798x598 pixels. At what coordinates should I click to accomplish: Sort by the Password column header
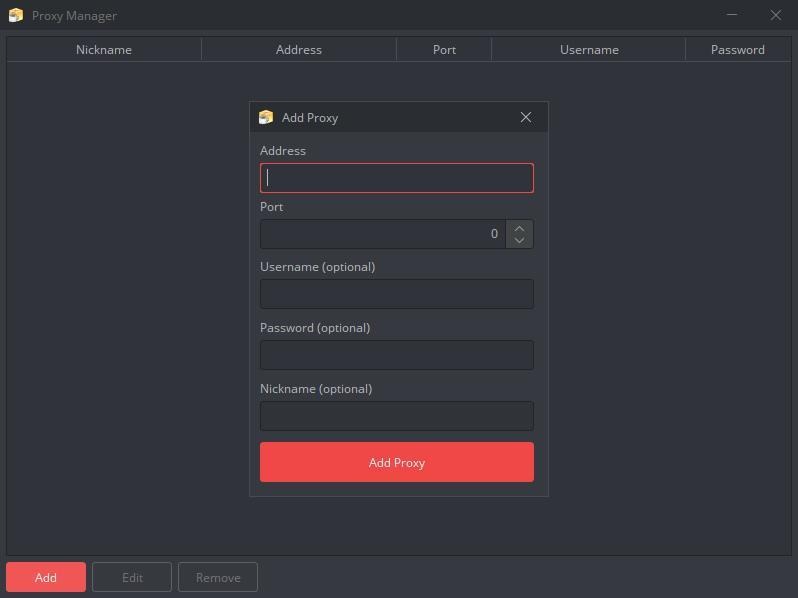(x=737, y=49)
